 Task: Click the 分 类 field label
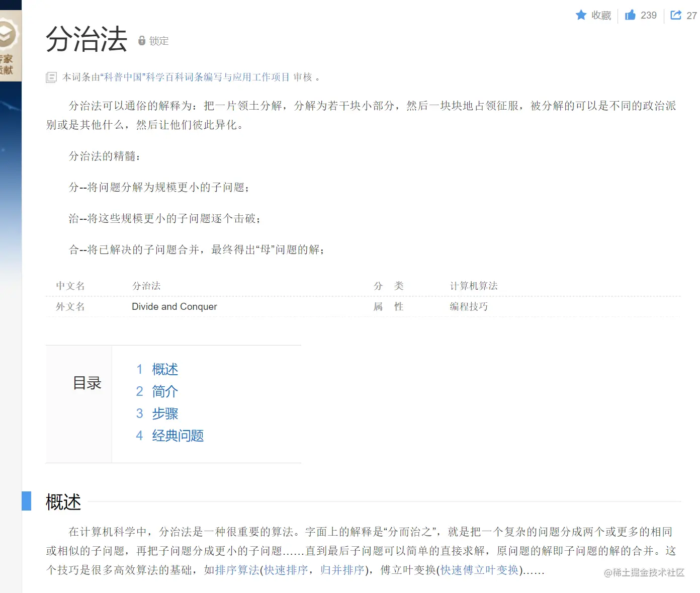(x=388, y=286)
